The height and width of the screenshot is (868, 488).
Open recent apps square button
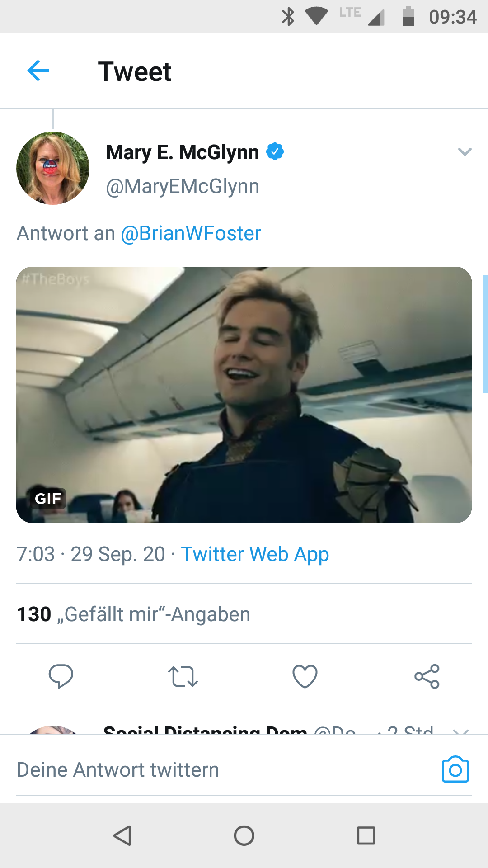click(366, 835)
